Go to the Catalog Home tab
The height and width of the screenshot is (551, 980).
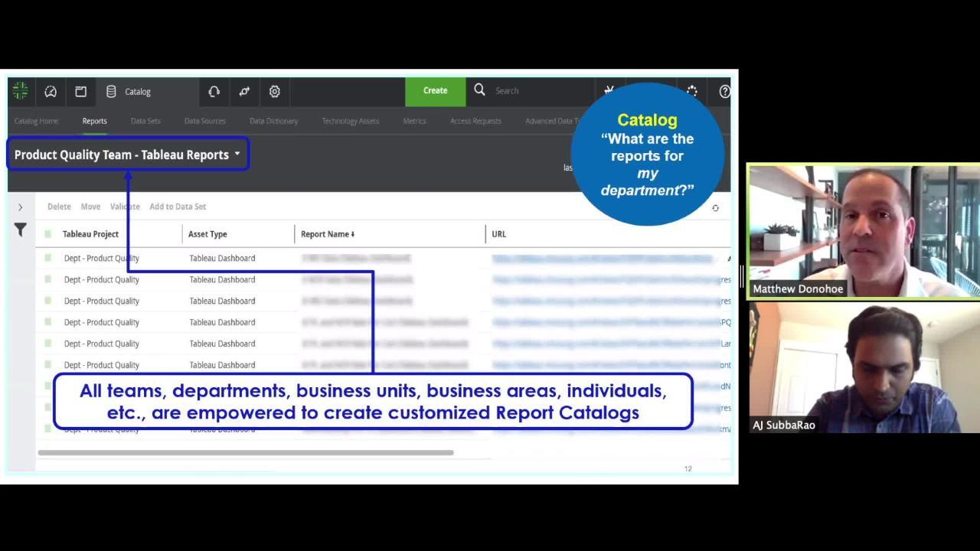tap(35, 121)
